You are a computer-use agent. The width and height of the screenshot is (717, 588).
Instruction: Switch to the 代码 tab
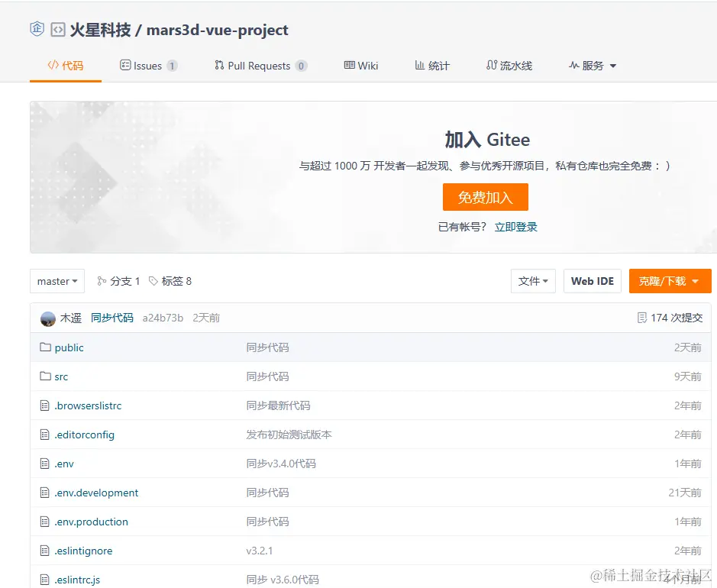(x=66, y=66)
